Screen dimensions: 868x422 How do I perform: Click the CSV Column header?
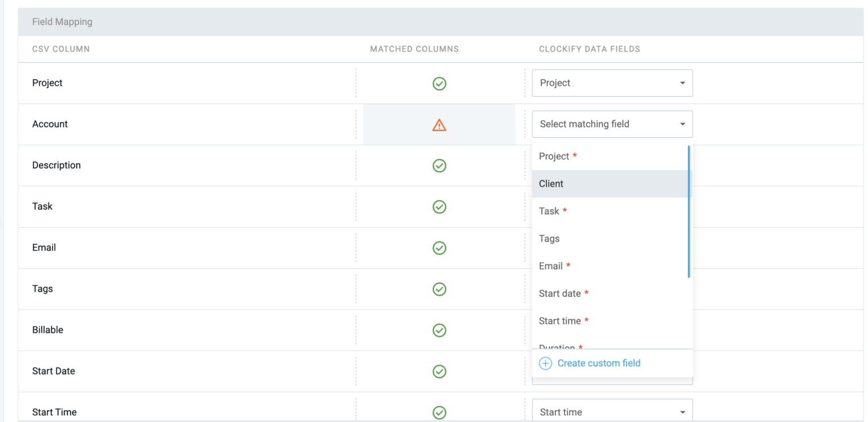click(61, 49)
